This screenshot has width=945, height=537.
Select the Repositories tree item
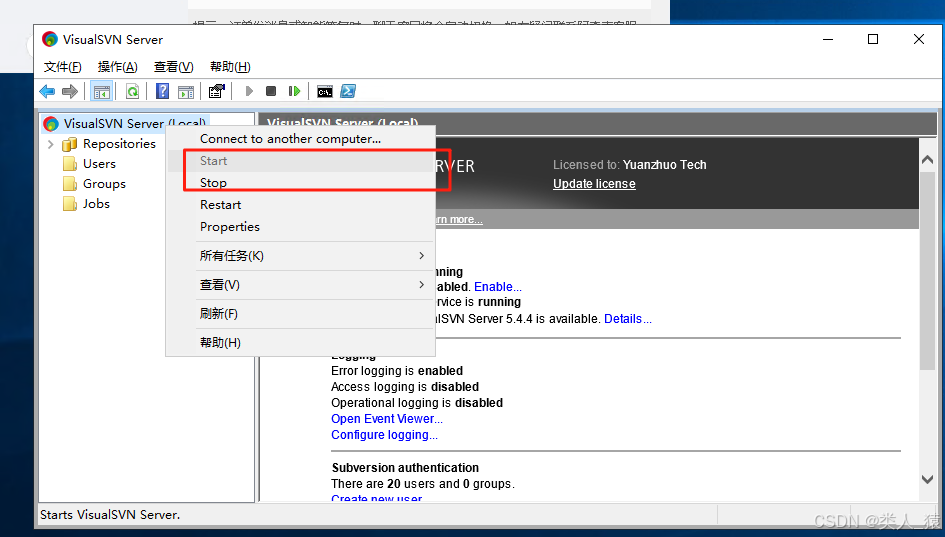119,144
